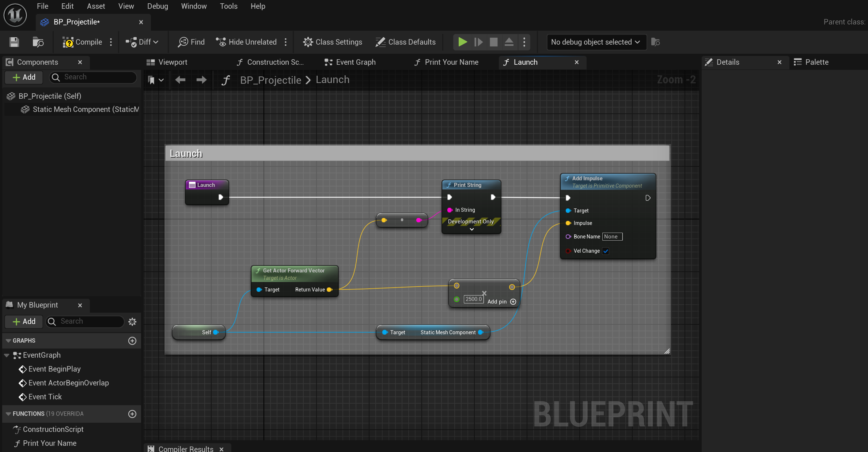Click the Eject icon in toolbar
This screenshot has height=452, width=868.
(x=509, y=42)
